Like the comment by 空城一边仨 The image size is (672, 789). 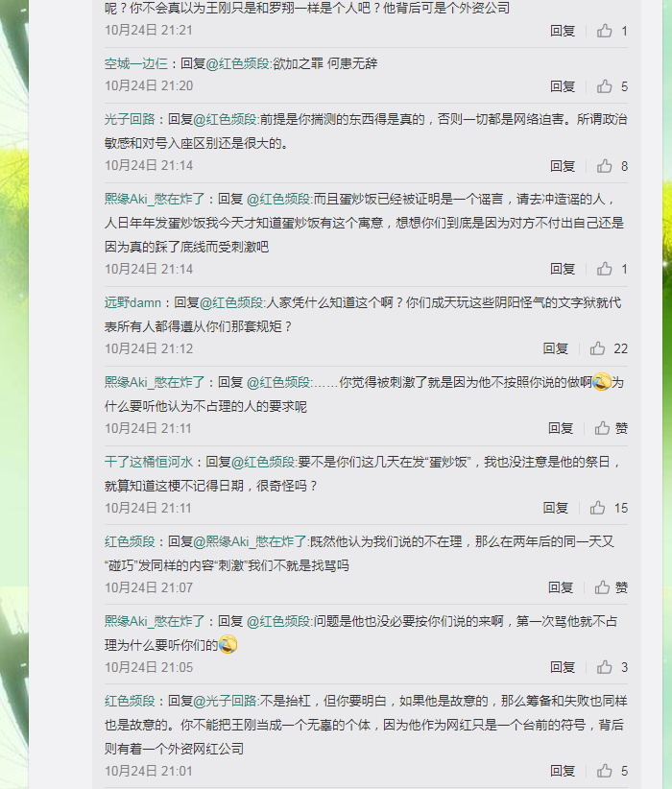(605, 86)
